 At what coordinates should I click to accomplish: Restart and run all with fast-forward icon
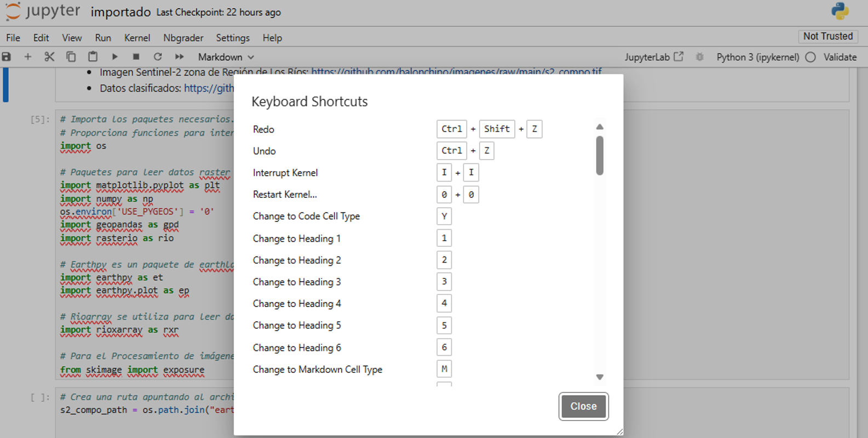click(x=179, y=57)
